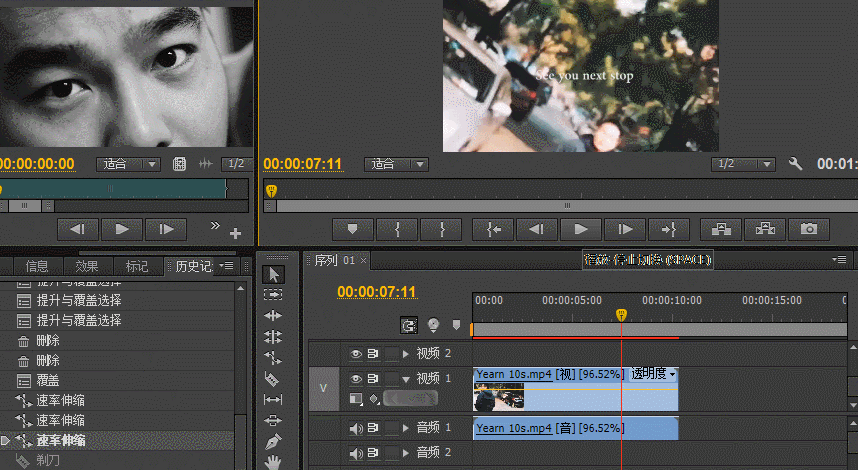Select the Razor tool in the tools panel
This screenshot has height=470, width=858.
point(273,379)
